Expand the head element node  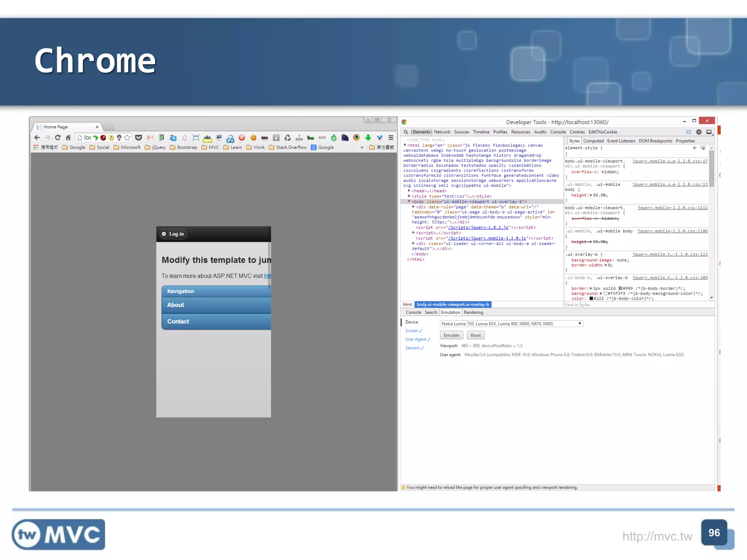pyautogui.click(x=409, y=191)
